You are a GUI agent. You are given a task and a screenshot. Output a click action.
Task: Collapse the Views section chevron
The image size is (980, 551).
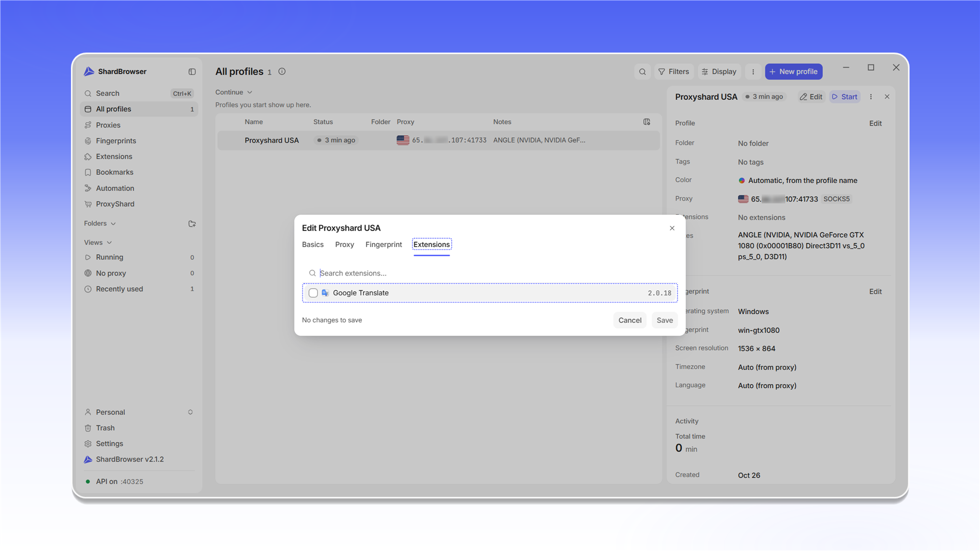pos(109,243)
